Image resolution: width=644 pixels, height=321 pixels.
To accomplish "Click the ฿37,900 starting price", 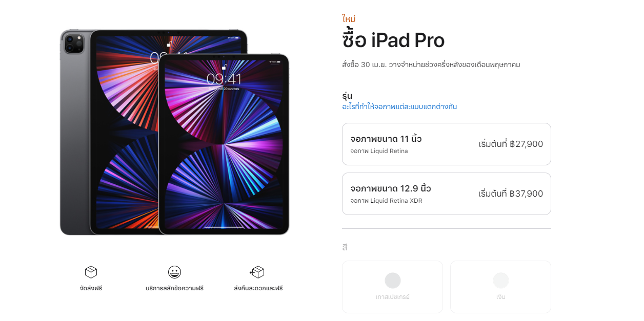I will [x=526, y=194].
